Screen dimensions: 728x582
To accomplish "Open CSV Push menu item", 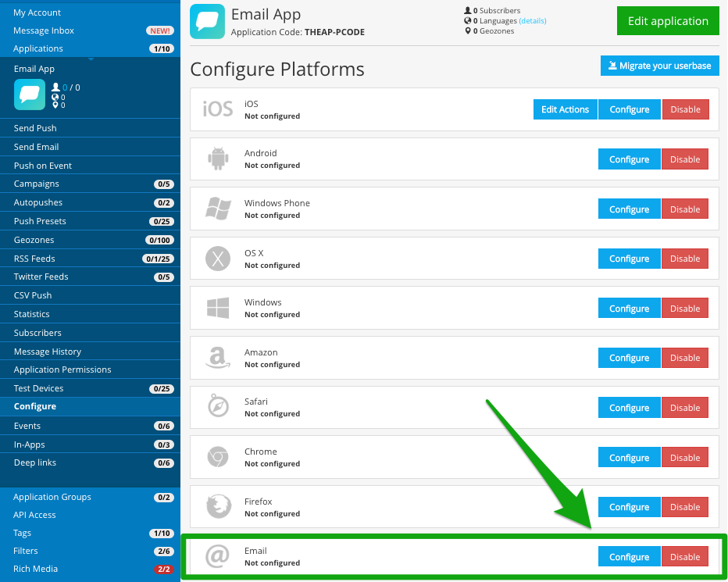I will 90,295.
